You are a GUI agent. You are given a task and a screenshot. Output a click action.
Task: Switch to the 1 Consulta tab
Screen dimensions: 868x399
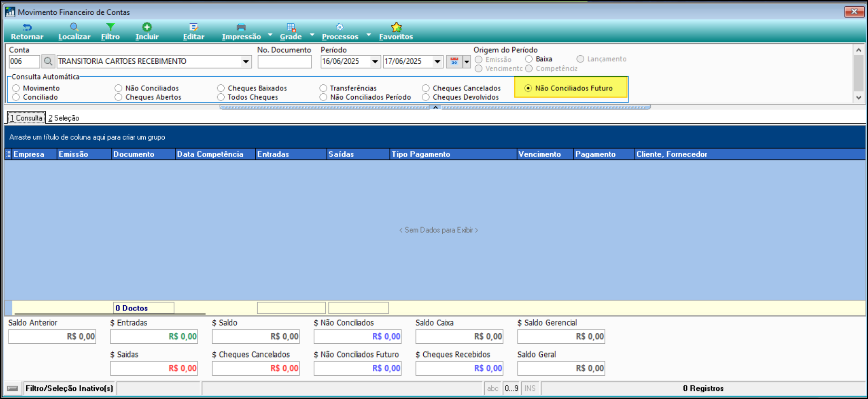pyautogui.click(x=26, y=118)
